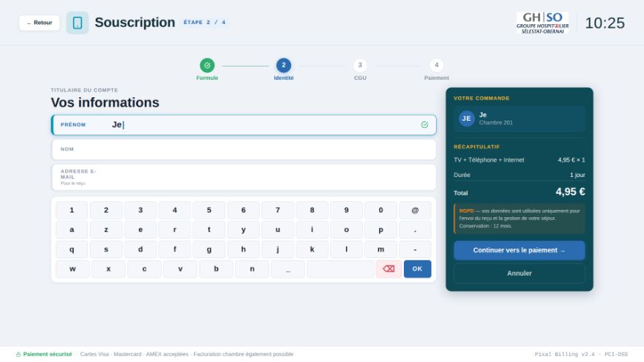Image resolution: width=644 pixels, height=362 pixels.
Task: Click the 10:25 clock display
Action: 604,23
